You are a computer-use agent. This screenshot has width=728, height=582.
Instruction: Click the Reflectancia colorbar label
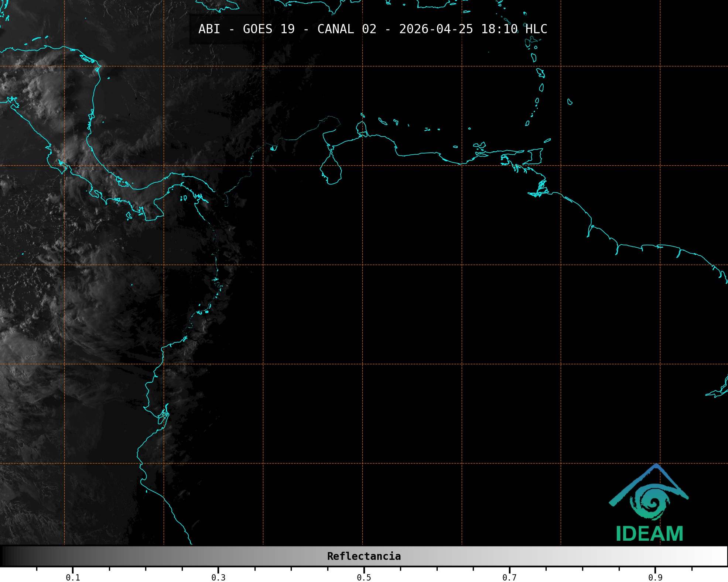(x=364, y=556)
